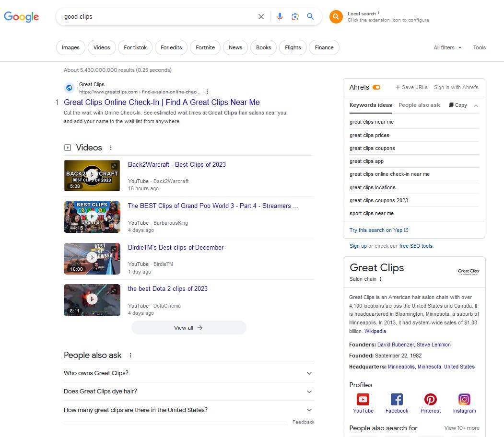Open Great Clips Pinterest profile icon
This screenshot has width=504, height=437.
pyautogui.click(x=431, y=400)
